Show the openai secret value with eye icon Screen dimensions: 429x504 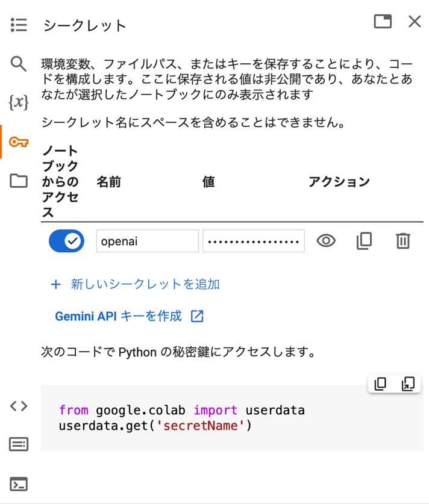326,241
